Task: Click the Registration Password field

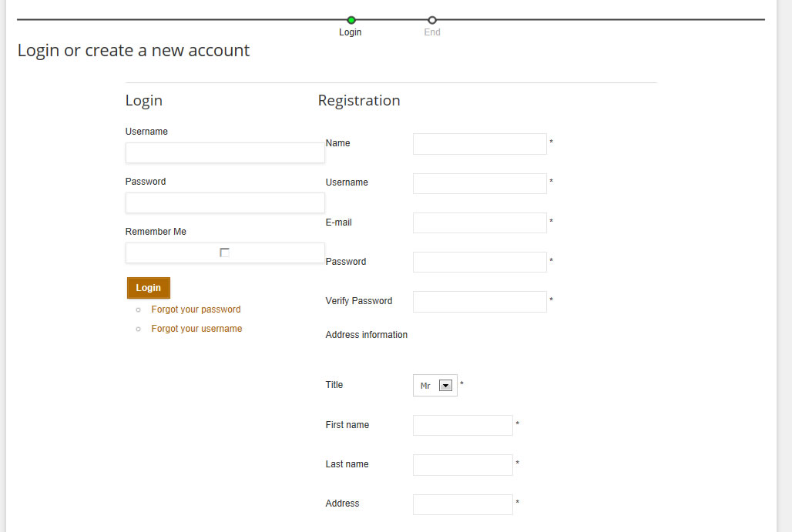Action: [479, 262]
